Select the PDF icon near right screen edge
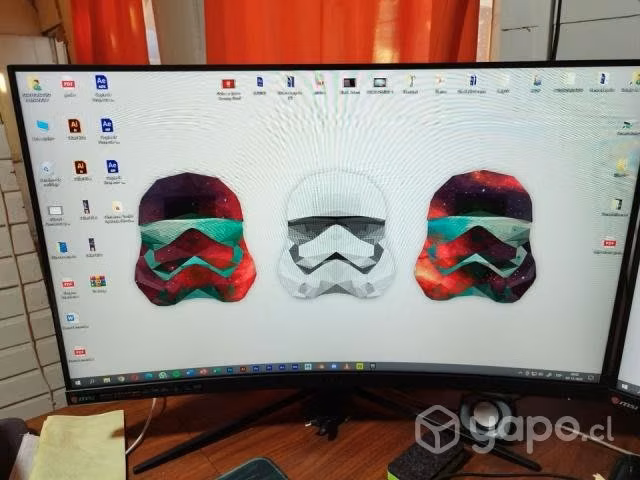 pos(609,243)
